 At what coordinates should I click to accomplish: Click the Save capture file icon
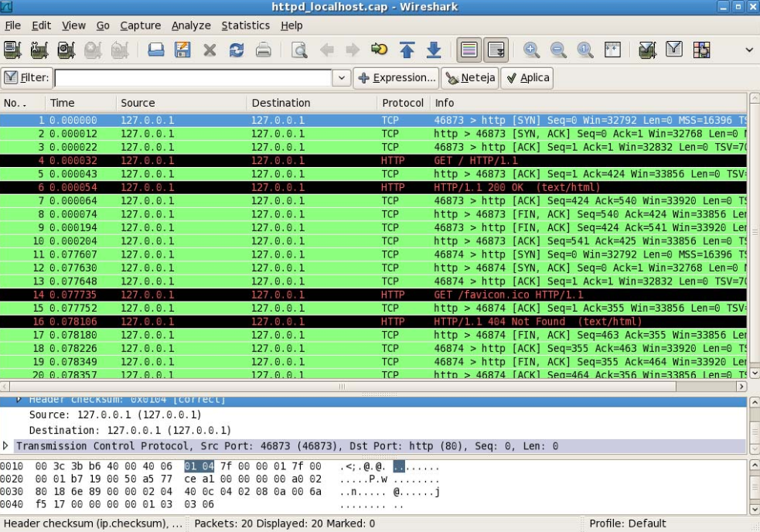183,51
